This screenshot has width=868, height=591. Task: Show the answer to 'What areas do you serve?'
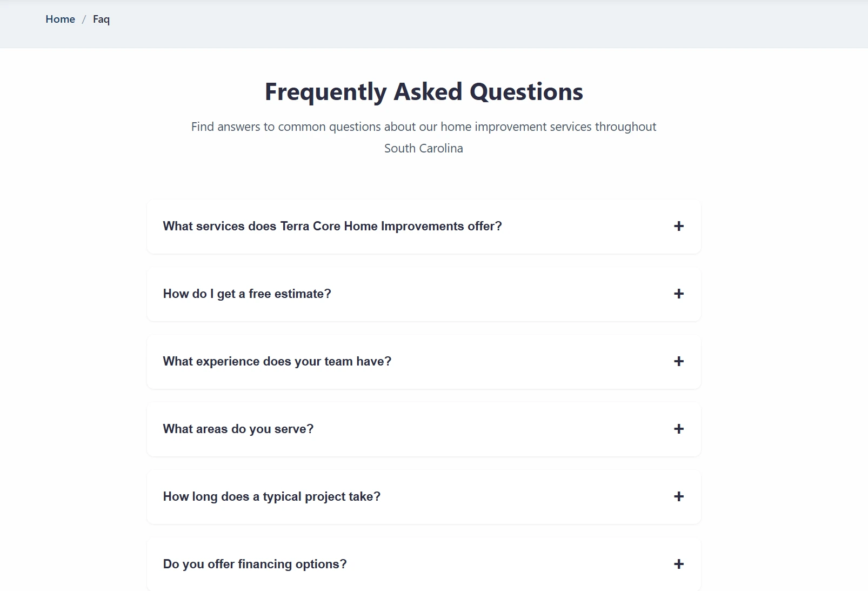238,429
